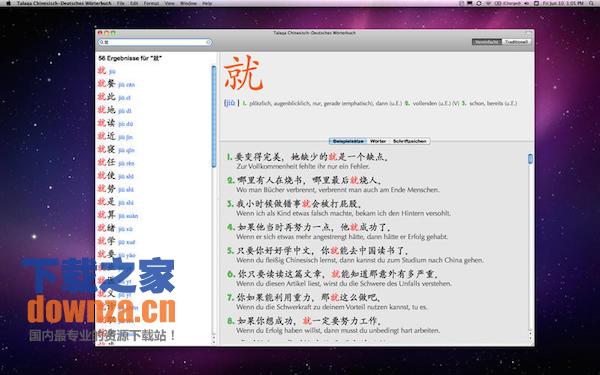Click the large red 就 character heading
Viewport: 600px width, 375px height.
[x=243, y=73]
